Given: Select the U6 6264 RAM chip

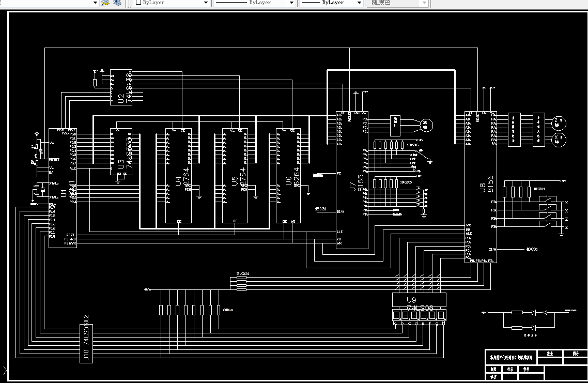Looking at the screenshot, I should [x=288, y=176].
